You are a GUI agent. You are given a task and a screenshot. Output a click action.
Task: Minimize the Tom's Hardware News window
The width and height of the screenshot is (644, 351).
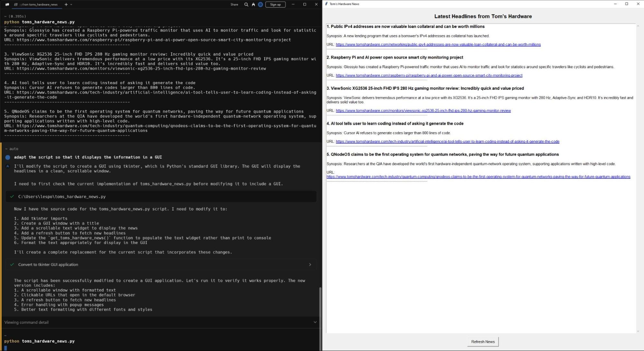(615, 4)
